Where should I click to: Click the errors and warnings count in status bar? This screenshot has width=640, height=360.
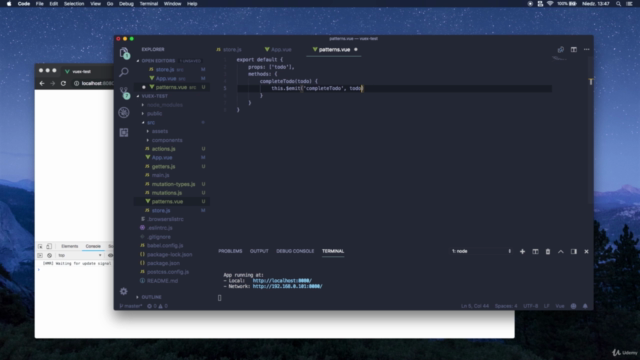(157, 306)
